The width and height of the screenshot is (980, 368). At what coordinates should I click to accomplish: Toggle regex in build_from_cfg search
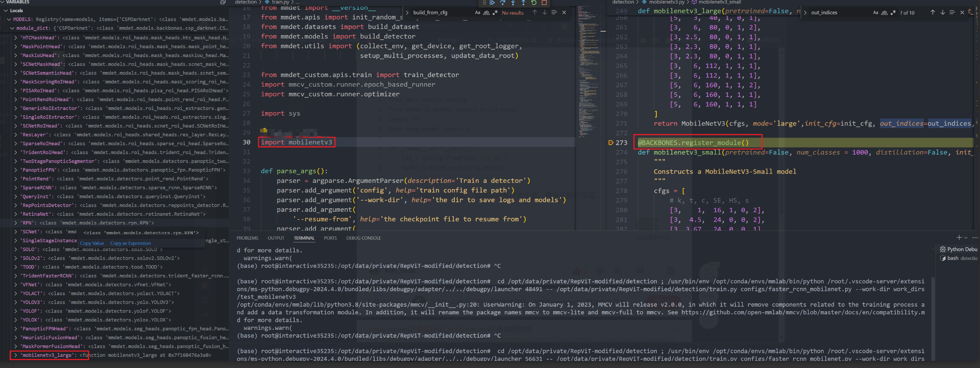(495, 13)
